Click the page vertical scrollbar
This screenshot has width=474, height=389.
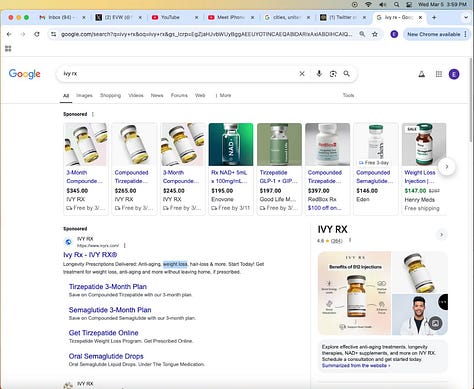tap(471, 100)
